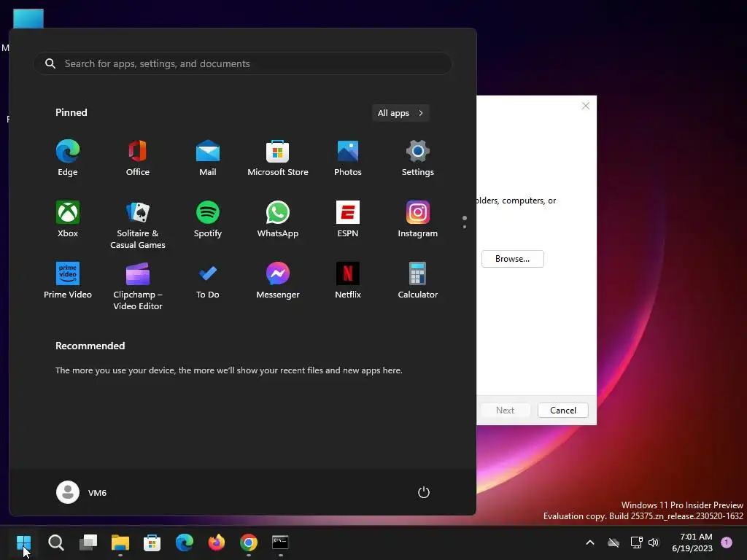Click the Windows Start button on taskbar
Image resolution: width=747 pixels, height=560 pixels.
coord(23,542)
